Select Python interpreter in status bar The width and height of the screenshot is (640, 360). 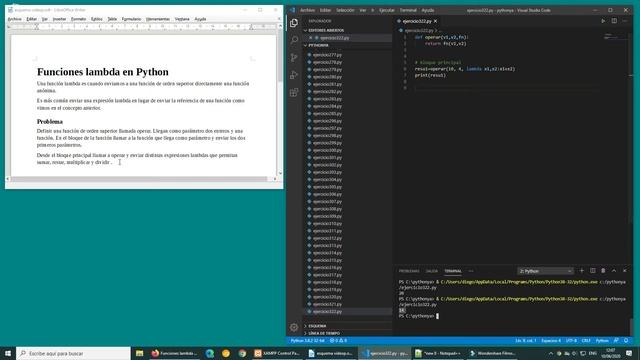tap(308, 340)
